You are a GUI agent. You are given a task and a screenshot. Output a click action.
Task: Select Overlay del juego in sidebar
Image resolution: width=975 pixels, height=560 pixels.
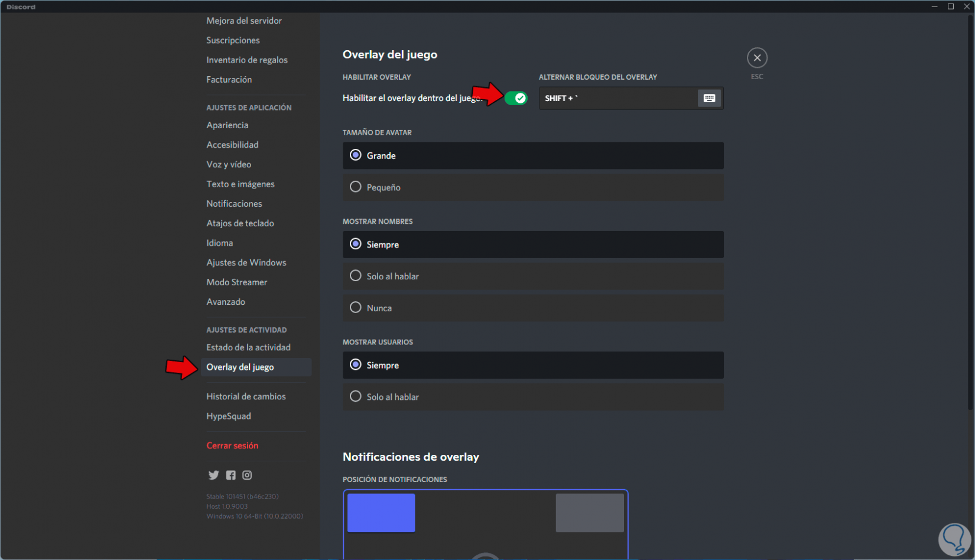(x=256, y=367)
